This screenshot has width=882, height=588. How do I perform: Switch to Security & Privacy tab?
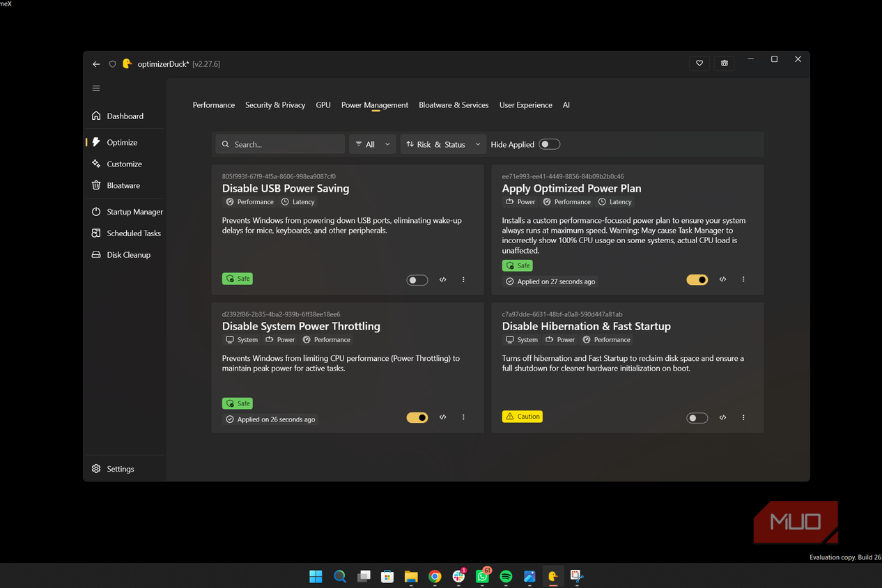[x=275, y=105]
